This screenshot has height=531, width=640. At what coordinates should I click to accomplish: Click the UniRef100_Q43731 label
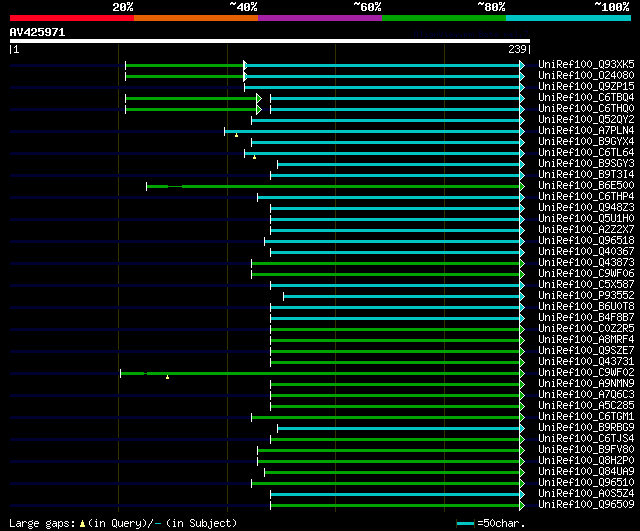click(586, 362)
